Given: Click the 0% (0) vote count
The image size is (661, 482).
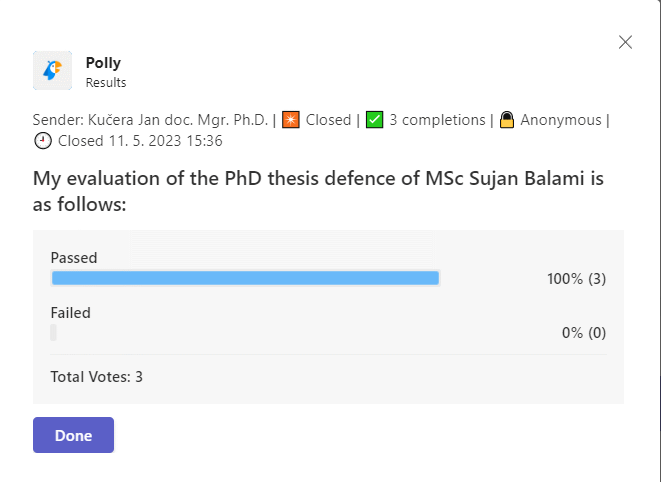Looking at the screenshot, I should 583,333.
